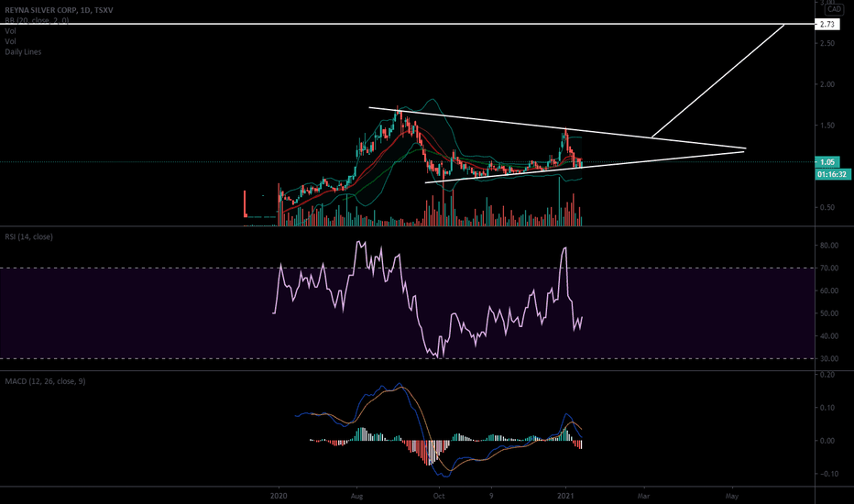Click the 2.50 price axis label
854x504 pixels.
click(827, 43)
